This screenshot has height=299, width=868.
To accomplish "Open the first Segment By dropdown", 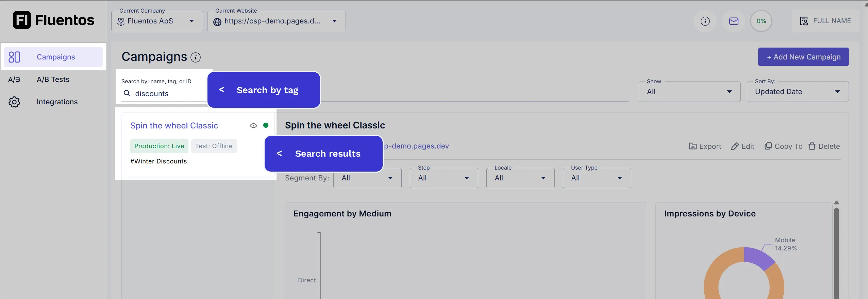I will [367, 178].
